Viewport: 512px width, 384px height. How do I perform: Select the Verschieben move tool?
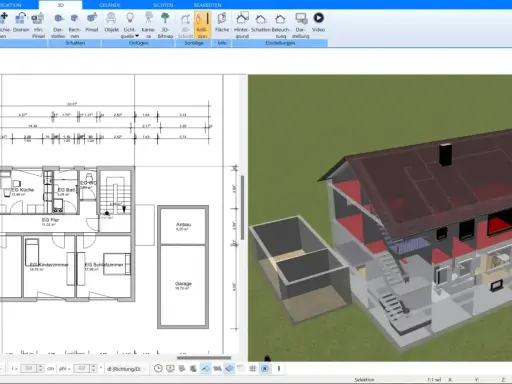click(x=4, y=25)
